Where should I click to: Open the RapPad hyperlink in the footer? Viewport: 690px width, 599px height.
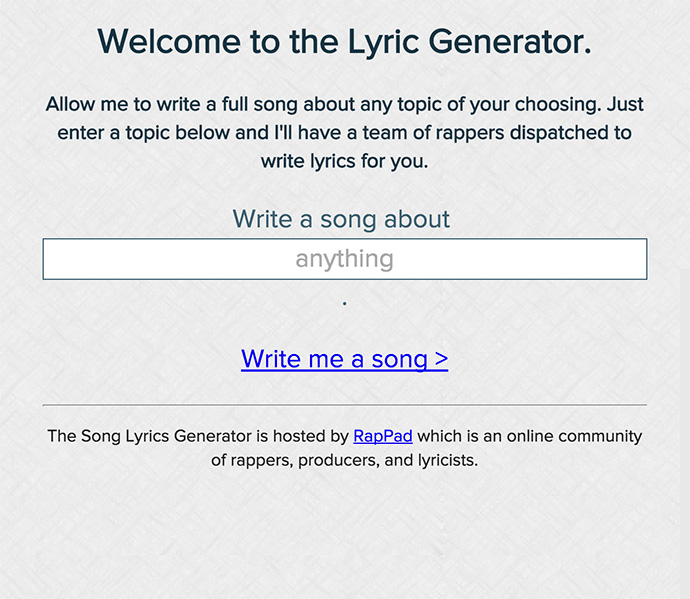pos(383,436)
